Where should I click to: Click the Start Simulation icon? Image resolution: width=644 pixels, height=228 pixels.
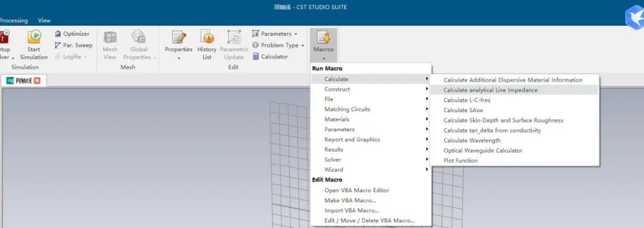point(34,37)
